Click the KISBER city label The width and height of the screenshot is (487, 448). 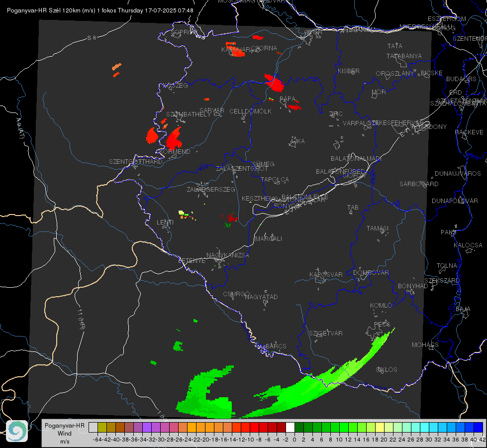(349, 71)
